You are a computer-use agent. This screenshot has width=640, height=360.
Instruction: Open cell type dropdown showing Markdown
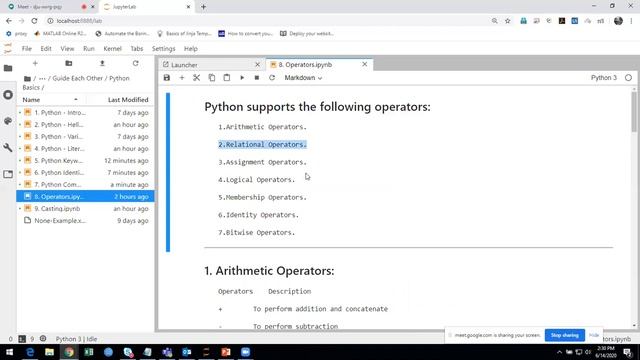click(x=303, y=78)
